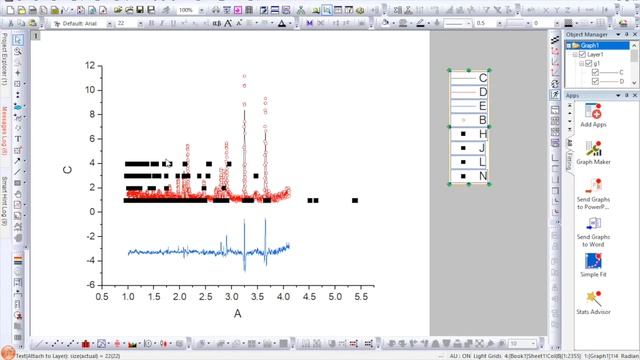Click the line color pencil swatch
This screenshot has width=640, height=360.
(x=420, y=23)
